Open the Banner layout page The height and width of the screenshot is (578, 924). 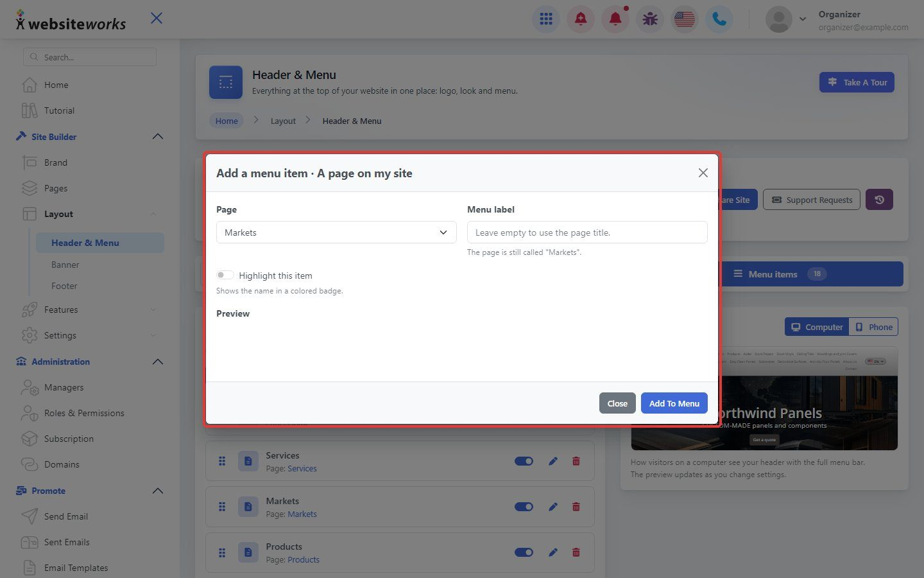[65, 265]
